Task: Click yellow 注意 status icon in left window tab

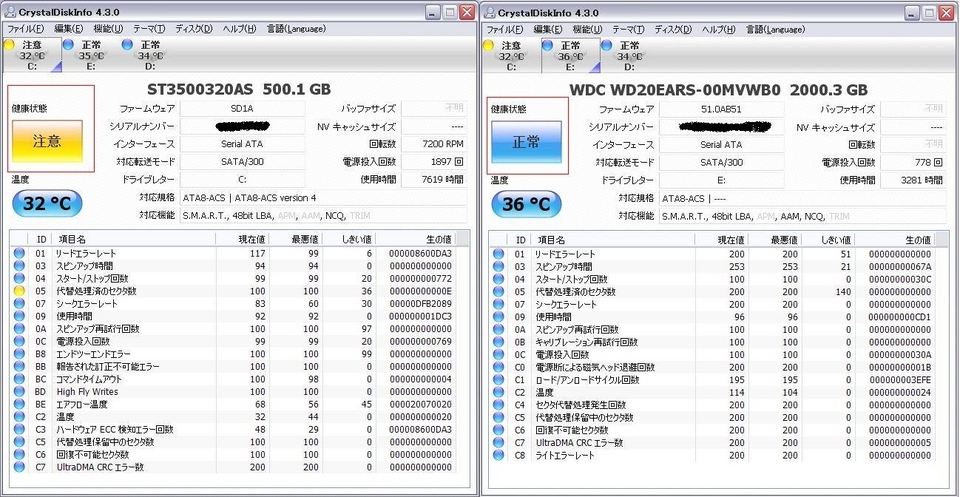Action: tap(9, 45)
